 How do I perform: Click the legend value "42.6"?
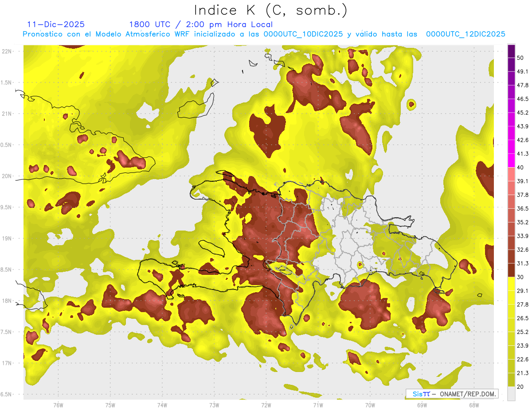pyautogui.click(x=523, y=140)
